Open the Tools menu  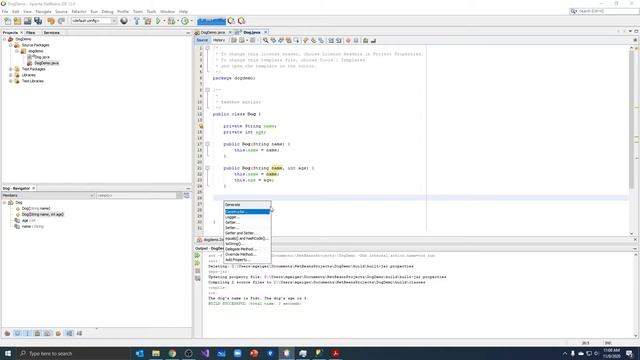point(151,11)
